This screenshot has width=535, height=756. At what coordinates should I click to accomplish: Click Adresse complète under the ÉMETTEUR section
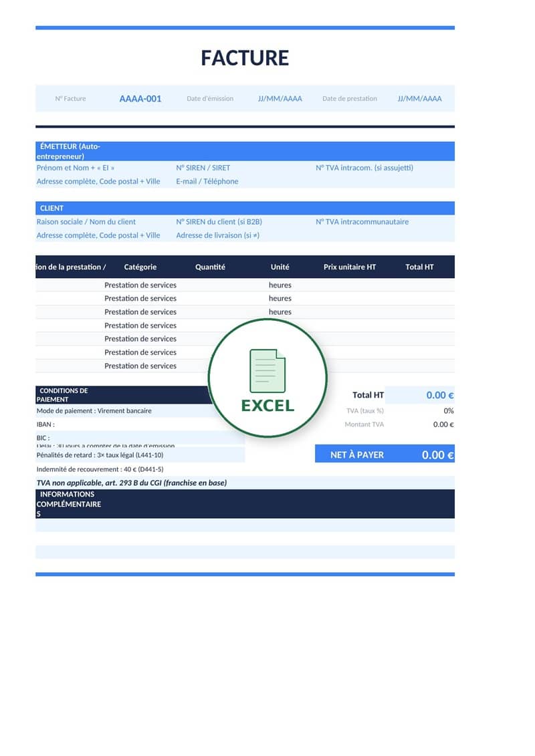click(98, 181)
